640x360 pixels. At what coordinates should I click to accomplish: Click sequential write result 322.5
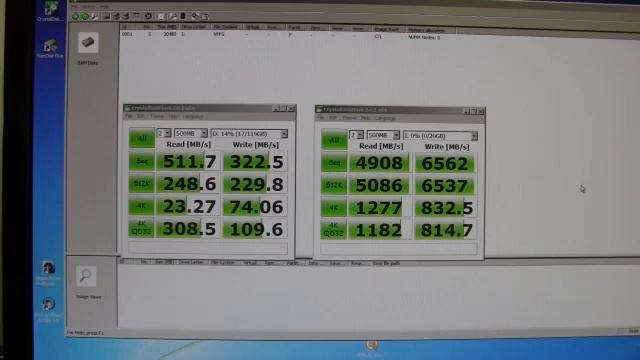[256, 162]
